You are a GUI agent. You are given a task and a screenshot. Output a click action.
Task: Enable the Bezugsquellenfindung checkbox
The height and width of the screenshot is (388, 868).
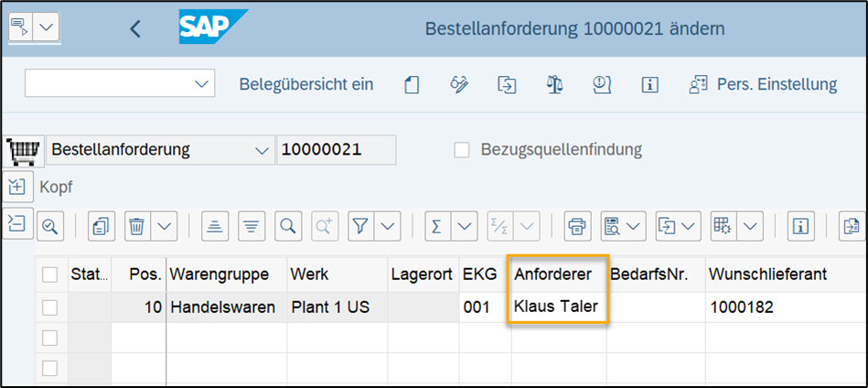pos(462,149)
